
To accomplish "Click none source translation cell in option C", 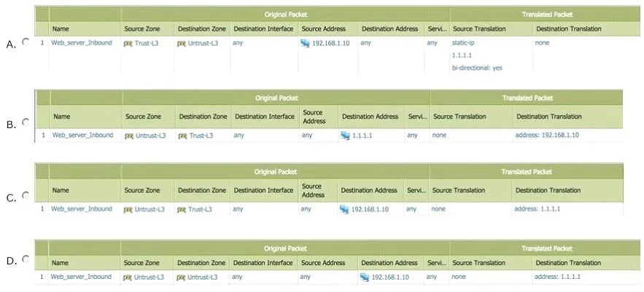I will (x=438, y=209).
